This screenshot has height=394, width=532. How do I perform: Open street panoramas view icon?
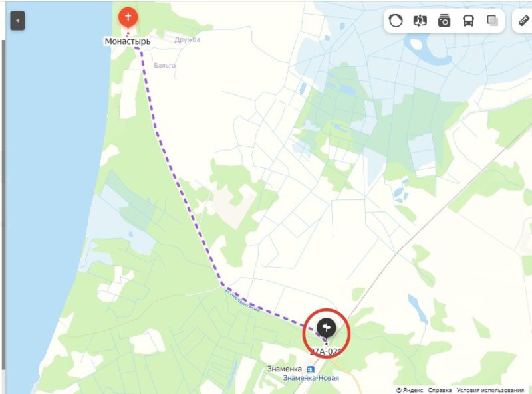(420, 21)
